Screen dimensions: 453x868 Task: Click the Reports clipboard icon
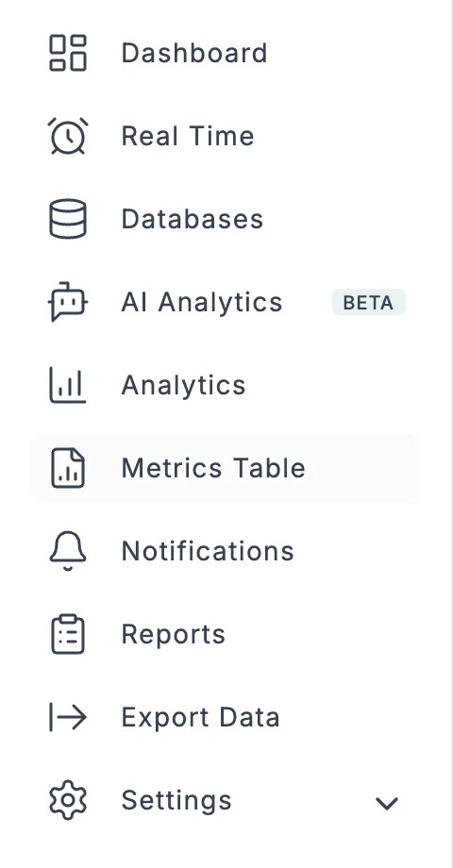coord(68,634)
